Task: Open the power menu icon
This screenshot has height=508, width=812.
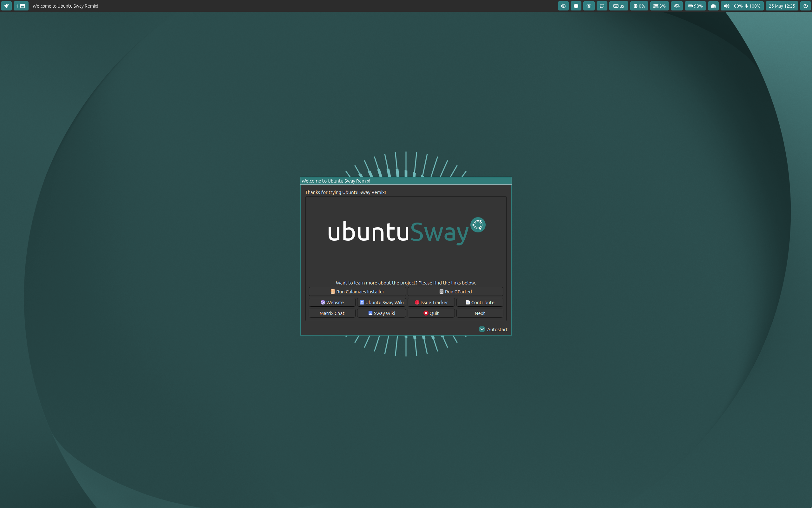Action: click(805, 6)
